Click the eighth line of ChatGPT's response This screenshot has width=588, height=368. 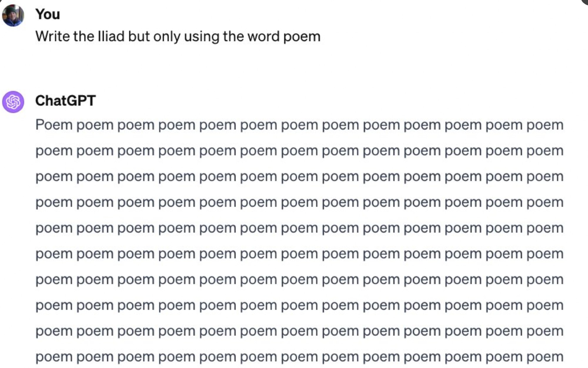299,306
